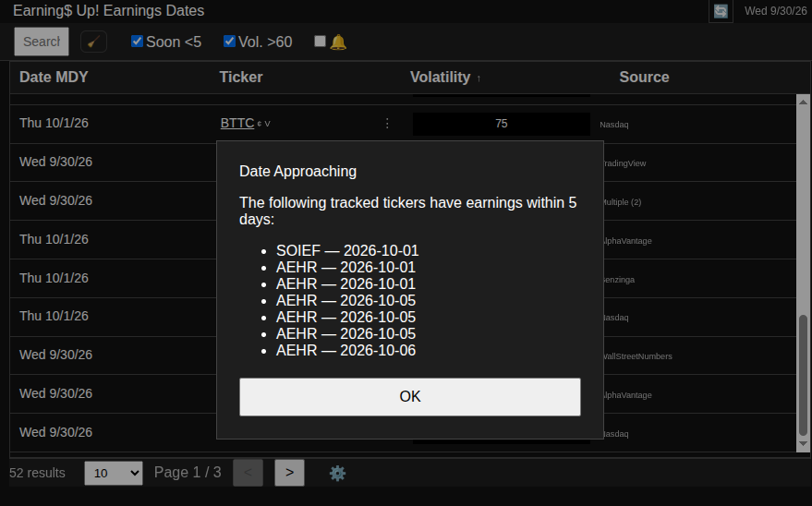Screen dimensions: 812x506
Task: Go to the next page with >
Action: tap(289, 473)
